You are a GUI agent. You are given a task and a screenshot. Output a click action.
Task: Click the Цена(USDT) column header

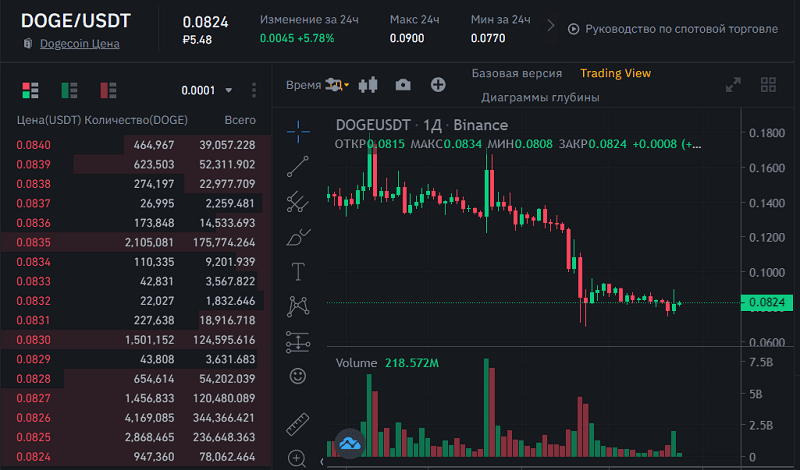click(x=48, y=120)
